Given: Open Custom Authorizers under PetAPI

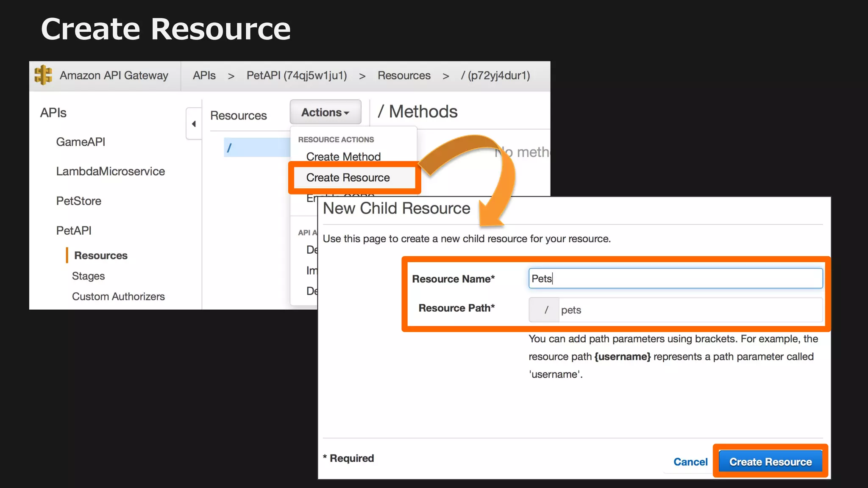Looking at the screenshot, I should click(118, 297).
